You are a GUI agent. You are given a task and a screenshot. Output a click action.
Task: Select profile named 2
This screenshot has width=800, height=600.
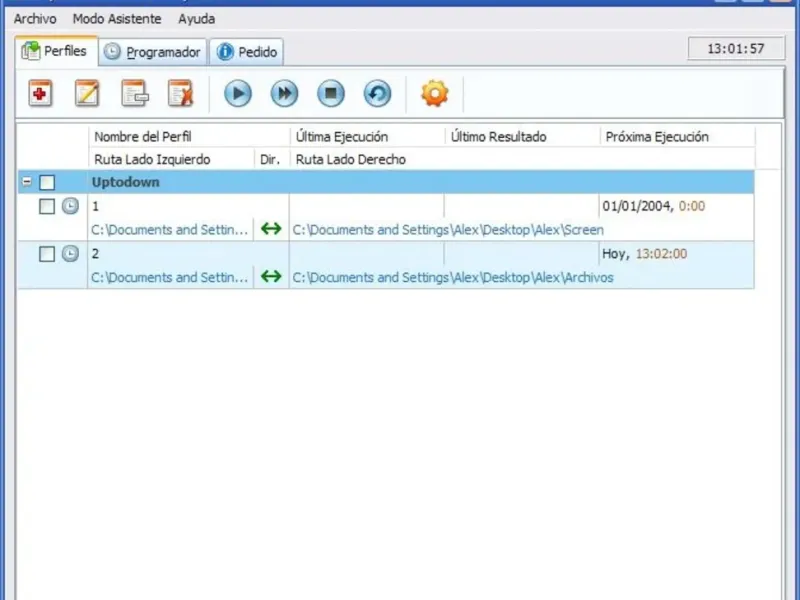pyautogui.click(x=95, y=254)
